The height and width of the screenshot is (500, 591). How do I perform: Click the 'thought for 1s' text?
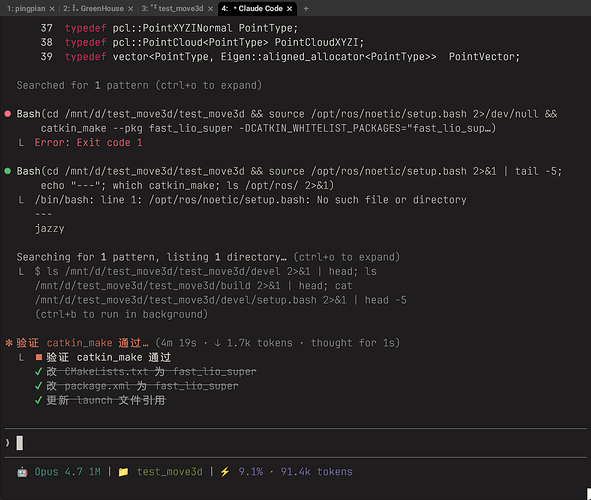pos(352,343)
